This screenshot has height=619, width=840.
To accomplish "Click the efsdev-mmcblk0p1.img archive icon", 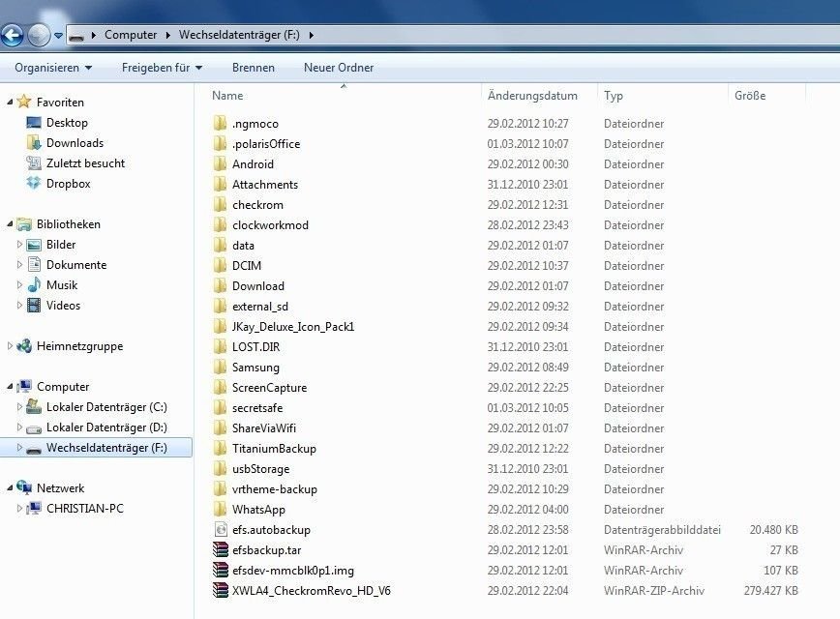I will tap(221, 571).
